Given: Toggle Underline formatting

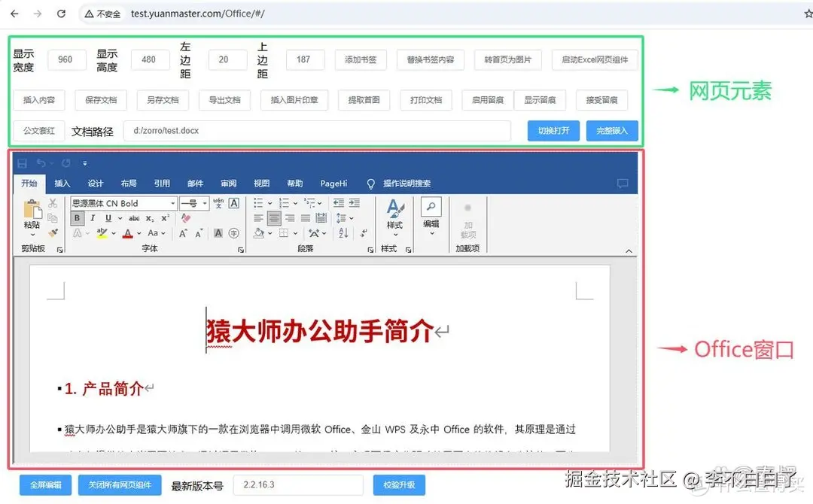Looking at the screenshot, I should [108, 217].
